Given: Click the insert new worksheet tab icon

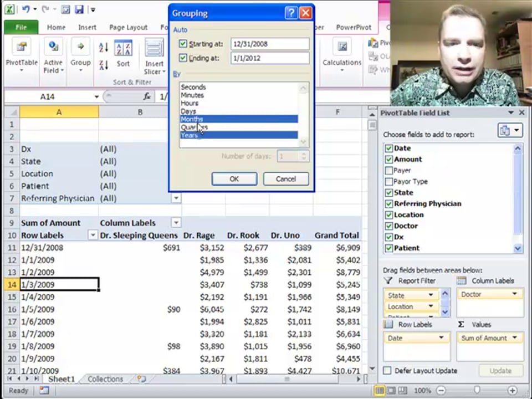Looking at the screenshot, I should coord(141,378).
